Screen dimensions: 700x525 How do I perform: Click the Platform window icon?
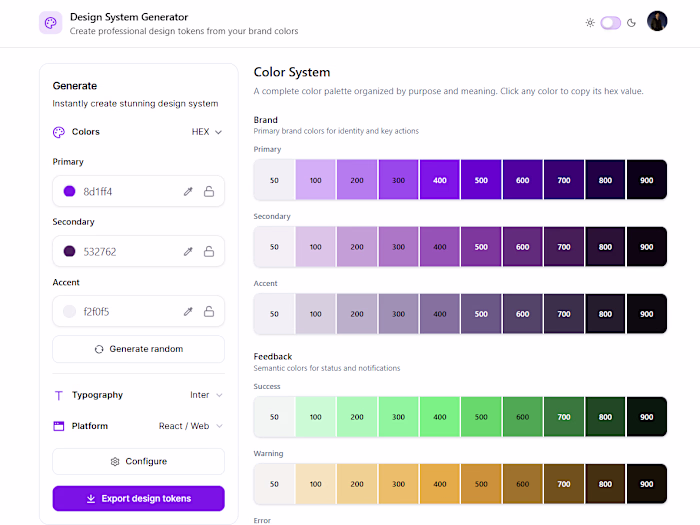click(x=58, y=426)
